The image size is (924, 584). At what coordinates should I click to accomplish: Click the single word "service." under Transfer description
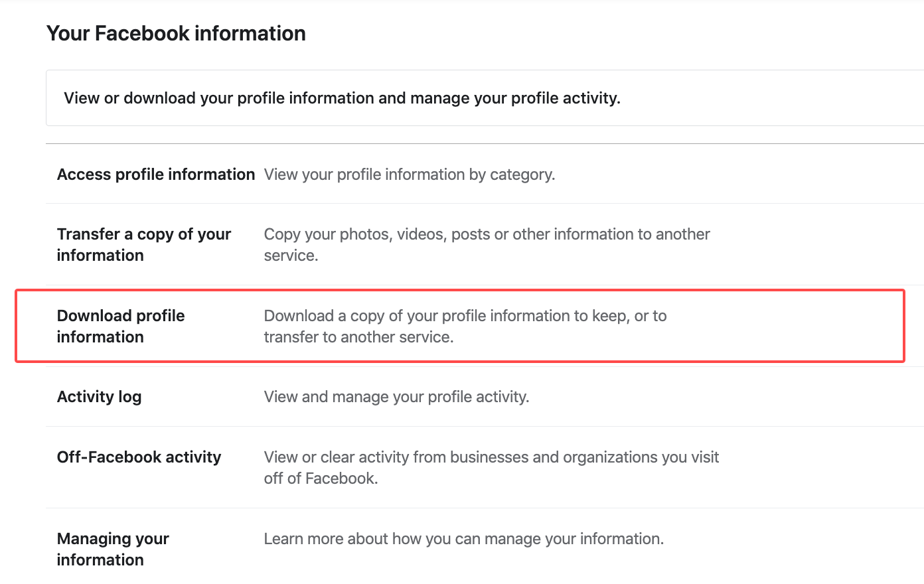click(x=291, y=256)
